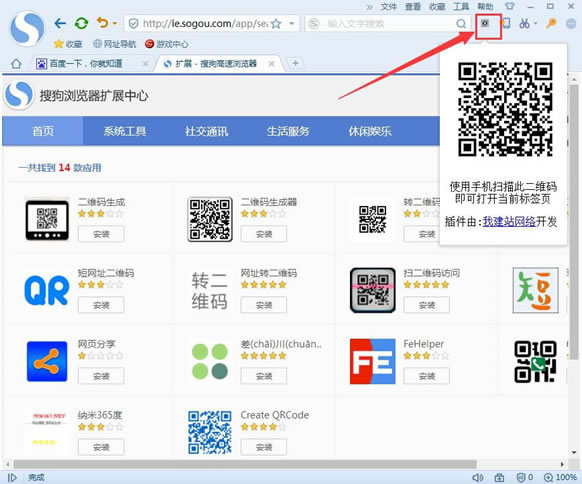Open a new tab with plus button
Image resolution: width=582 pixels, height=484 pixels.
[x=295, y=63]
